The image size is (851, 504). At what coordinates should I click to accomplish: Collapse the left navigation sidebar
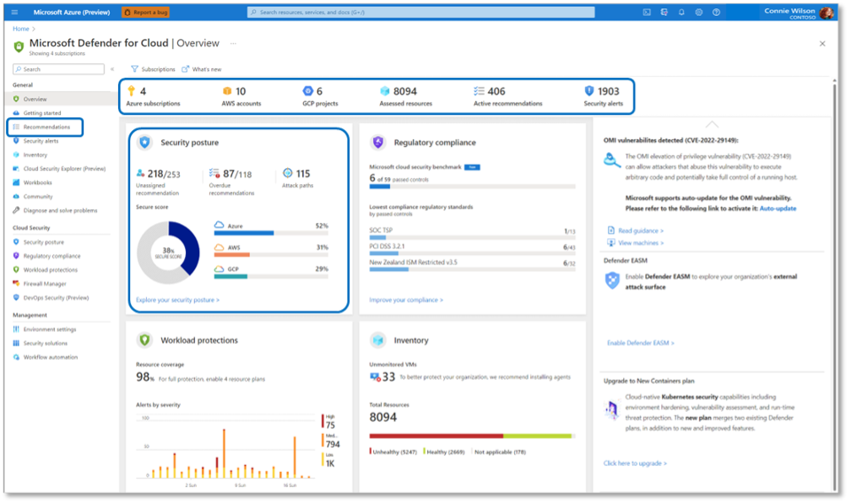(x=112, y=69)
